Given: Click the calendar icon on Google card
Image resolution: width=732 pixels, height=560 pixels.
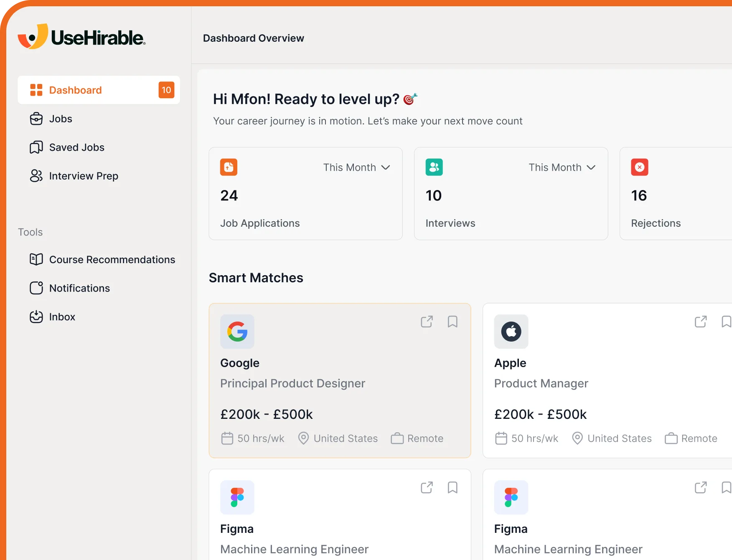Looking at the screenshot, I should (227, 438).
